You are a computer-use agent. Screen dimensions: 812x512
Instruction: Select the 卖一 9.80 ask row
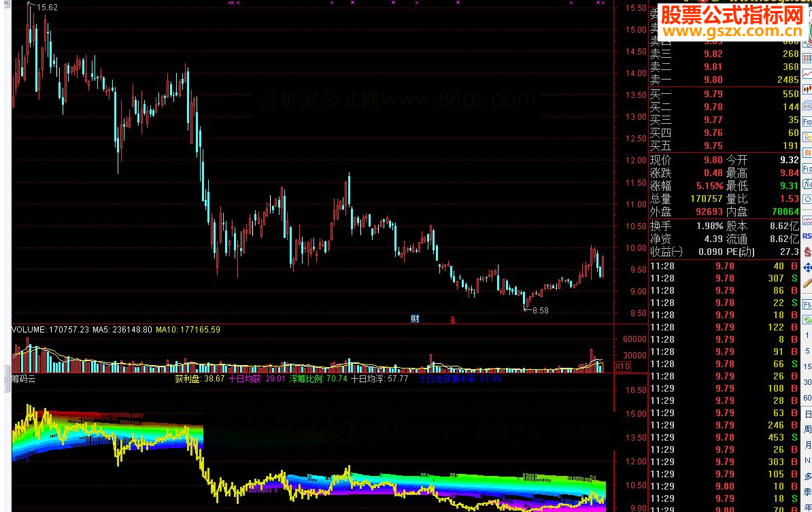(724, 80)
